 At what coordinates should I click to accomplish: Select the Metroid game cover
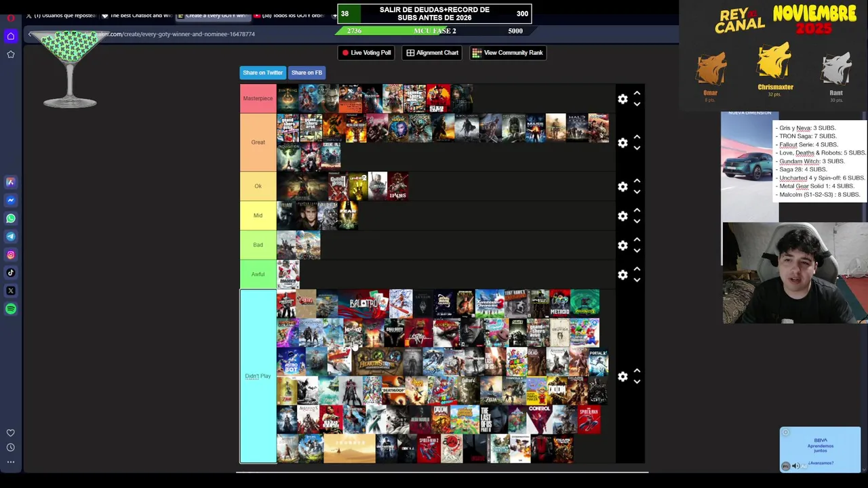pos(559,304)
